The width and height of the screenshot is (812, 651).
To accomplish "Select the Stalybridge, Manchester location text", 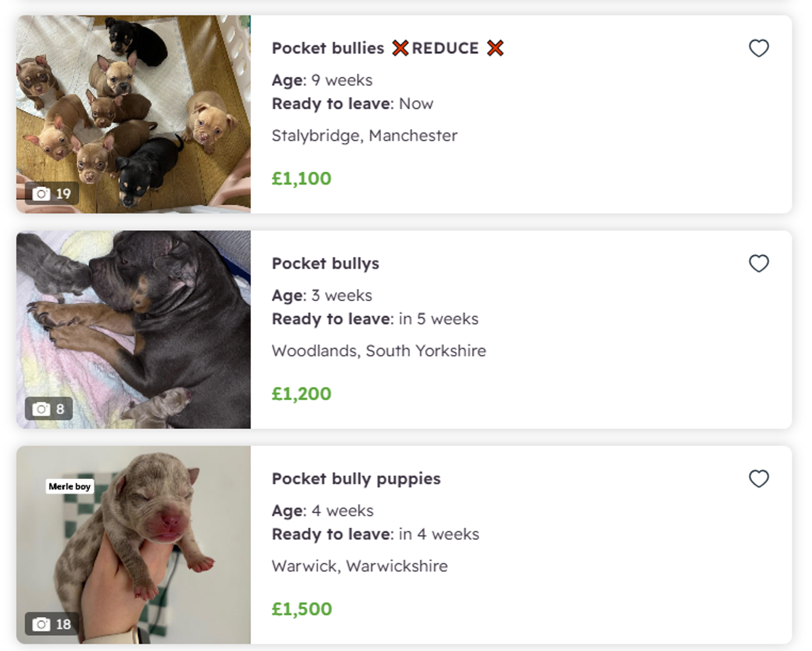I will point(364,135).
